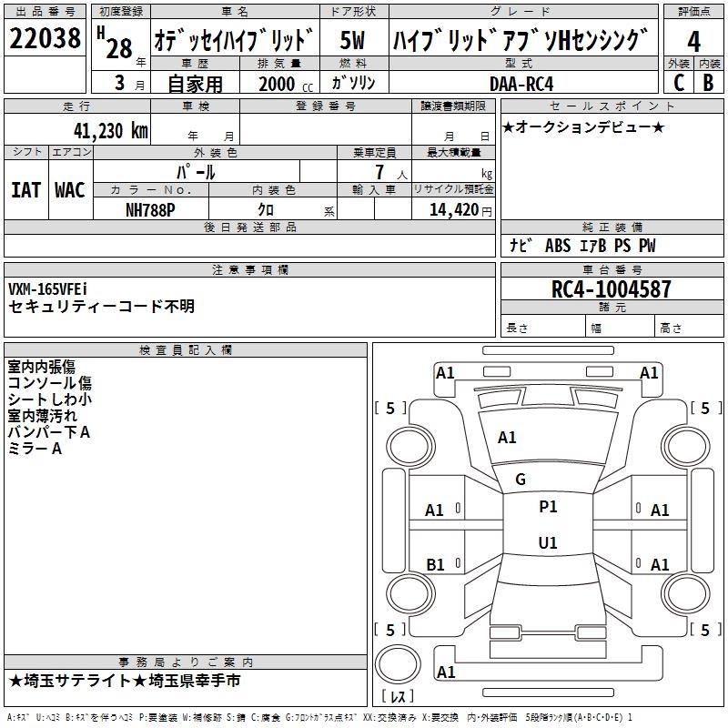This screenshot has width=728, height=728.
Task: Select the 車台番号 header
Action: tap(612, 269)
